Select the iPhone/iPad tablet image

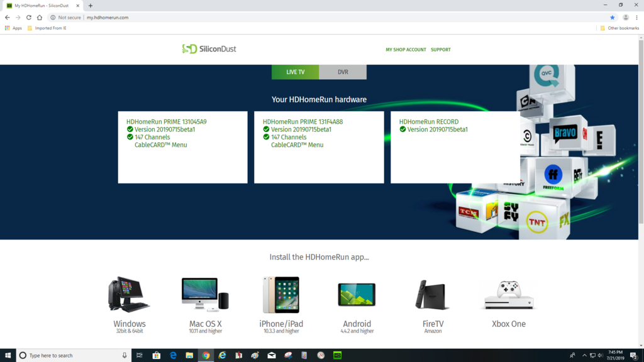coord(281,295)
